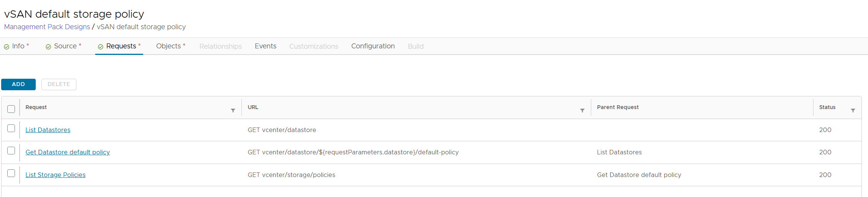Click the green checkmark icon beside Source

(x=48, y=47)
